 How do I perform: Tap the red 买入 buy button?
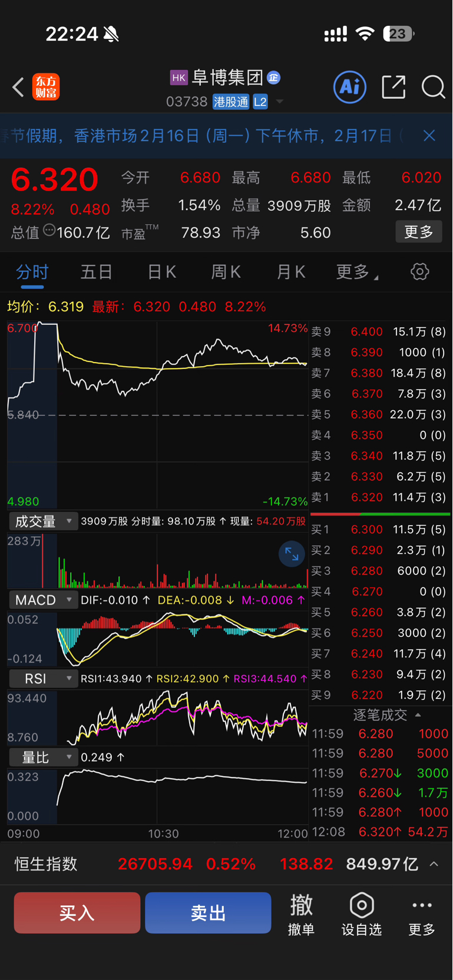(77, 913)
